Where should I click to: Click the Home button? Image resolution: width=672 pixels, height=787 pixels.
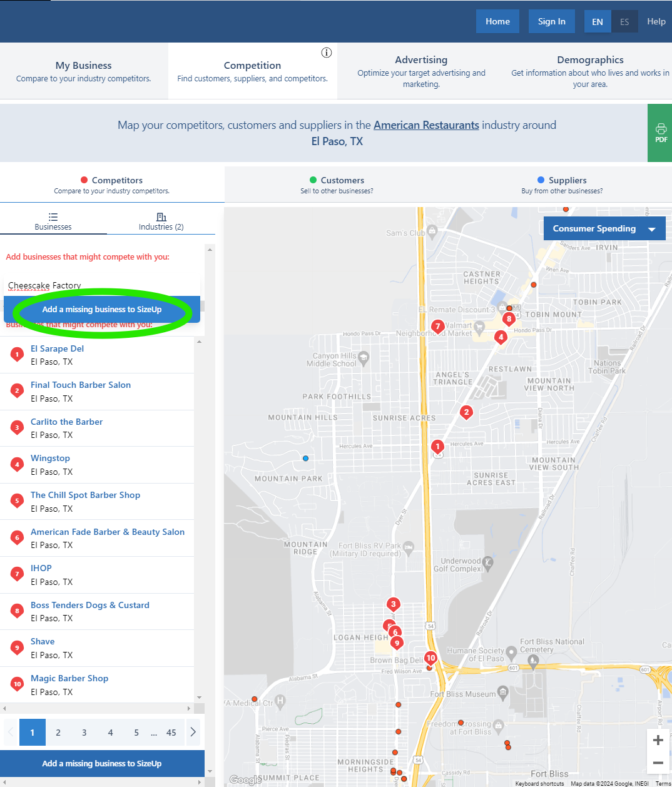[497, 21]
